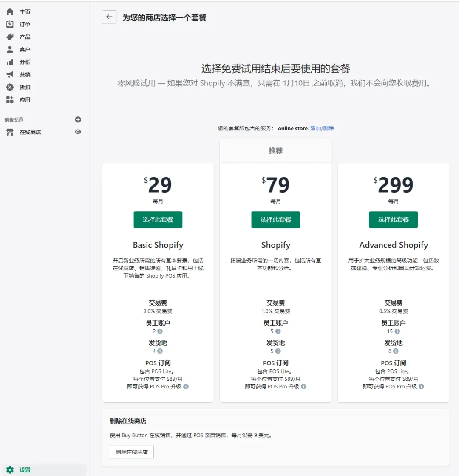Show staff accounts info for $79 Shopify plan

(x=278, y=331)
